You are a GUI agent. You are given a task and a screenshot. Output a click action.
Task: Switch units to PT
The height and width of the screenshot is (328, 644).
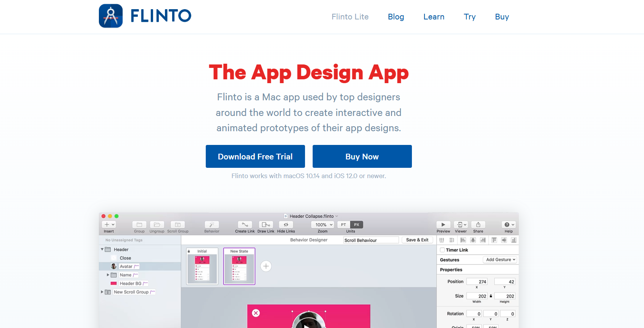coord(344,225)
